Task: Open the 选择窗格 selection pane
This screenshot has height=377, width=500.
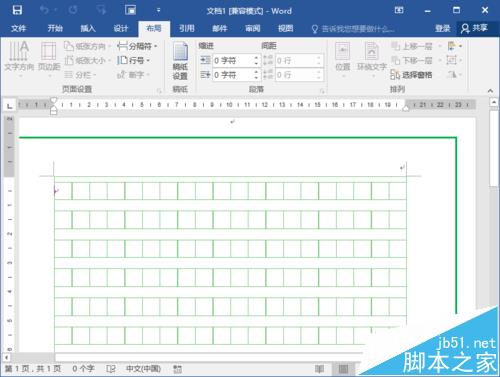Action: click(x=412, y=75)
